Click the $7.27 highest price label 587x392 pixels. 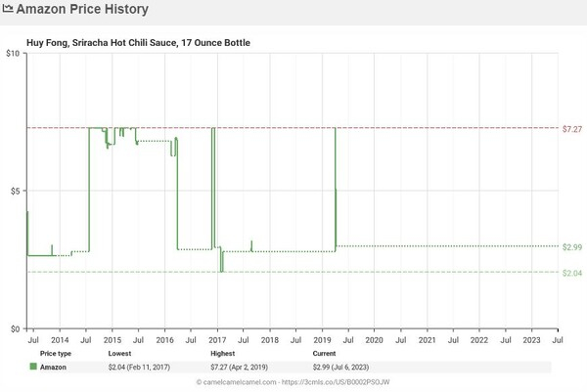574,129
